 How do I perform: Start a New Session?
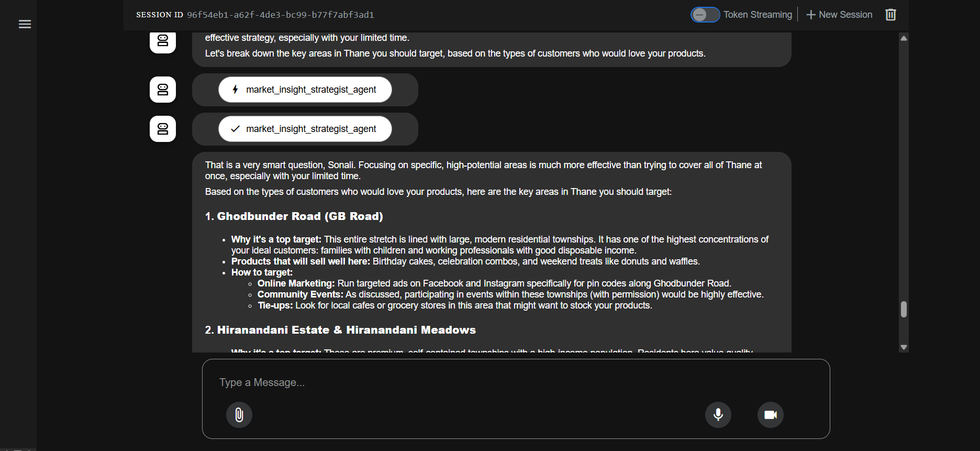pos(839,15)
